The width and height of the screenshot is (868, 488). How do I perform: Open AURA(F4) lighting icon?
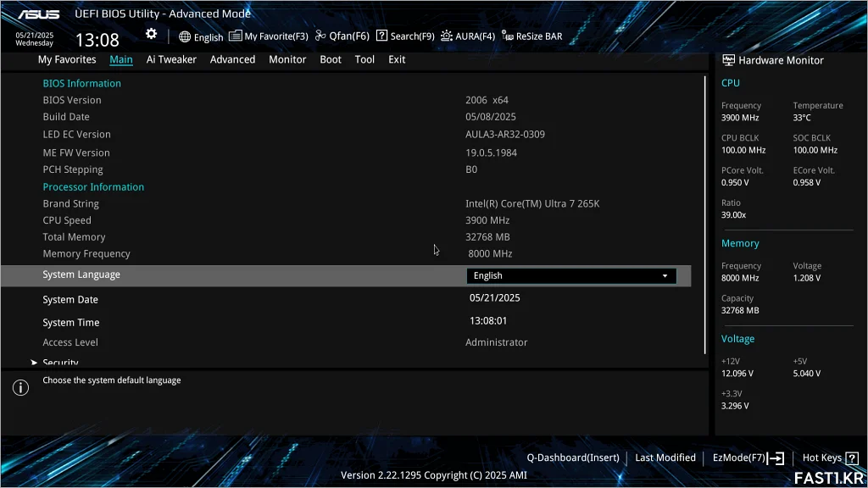447,36
